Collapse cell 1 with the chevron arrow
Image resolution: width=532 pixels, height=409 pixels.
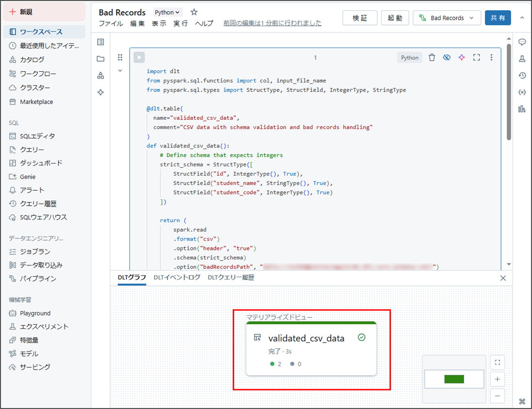tap(120, 70)
